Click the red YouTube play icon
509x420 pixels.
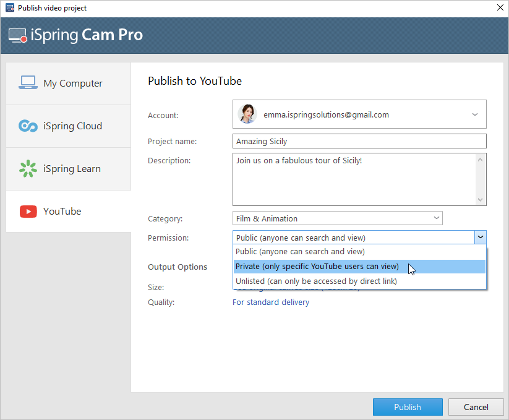28,212
